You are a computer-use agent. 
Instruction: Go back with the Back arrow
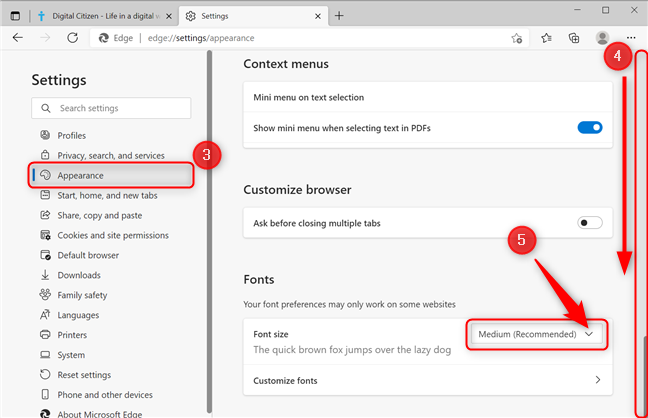coord(18,38)
